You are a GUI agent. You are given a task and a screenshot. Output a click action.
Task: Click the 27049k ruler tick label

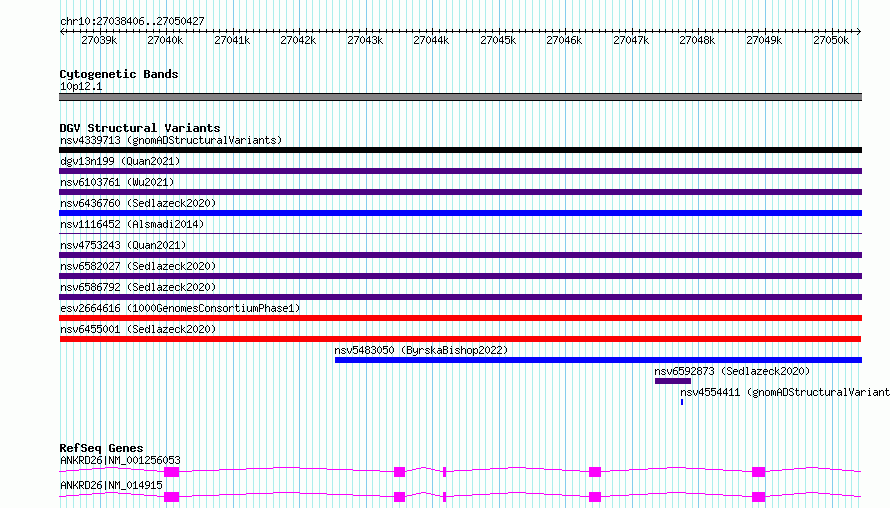point(764,40)
